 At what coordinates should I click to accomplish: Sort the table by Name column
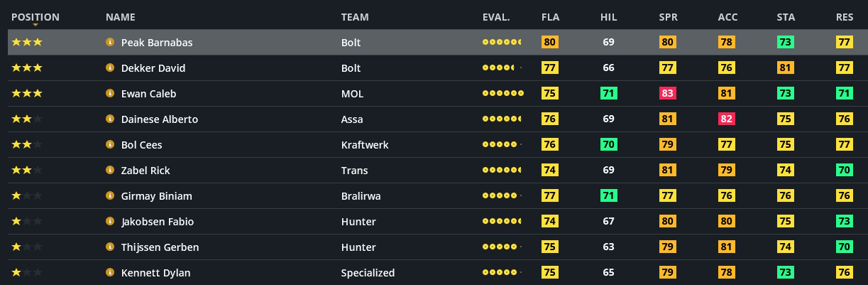[x=120, y=17]
